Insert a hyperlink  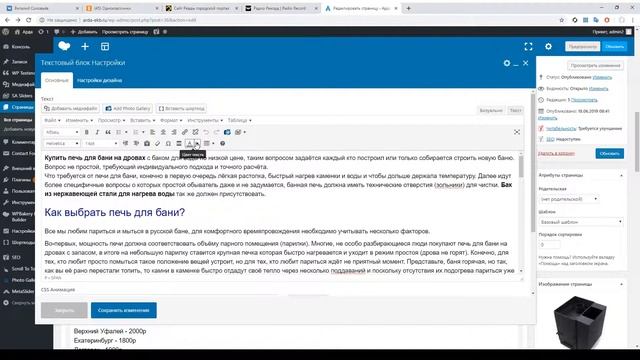click(x=184, y=132)
